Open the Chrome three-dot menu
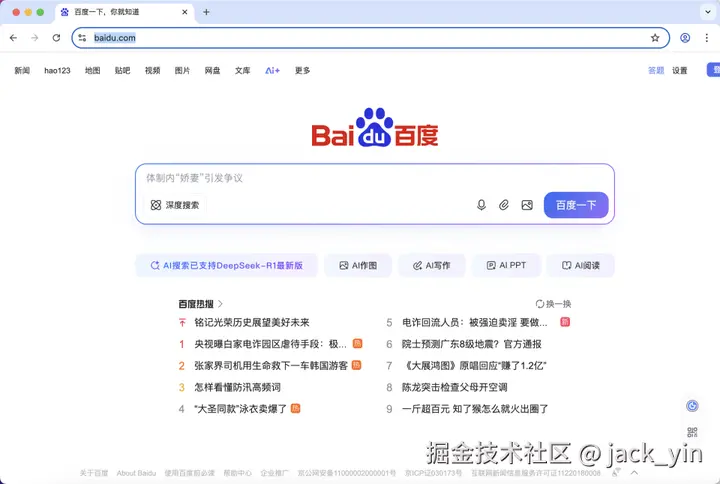The image size is (720, 484). [x=707, y=38]
